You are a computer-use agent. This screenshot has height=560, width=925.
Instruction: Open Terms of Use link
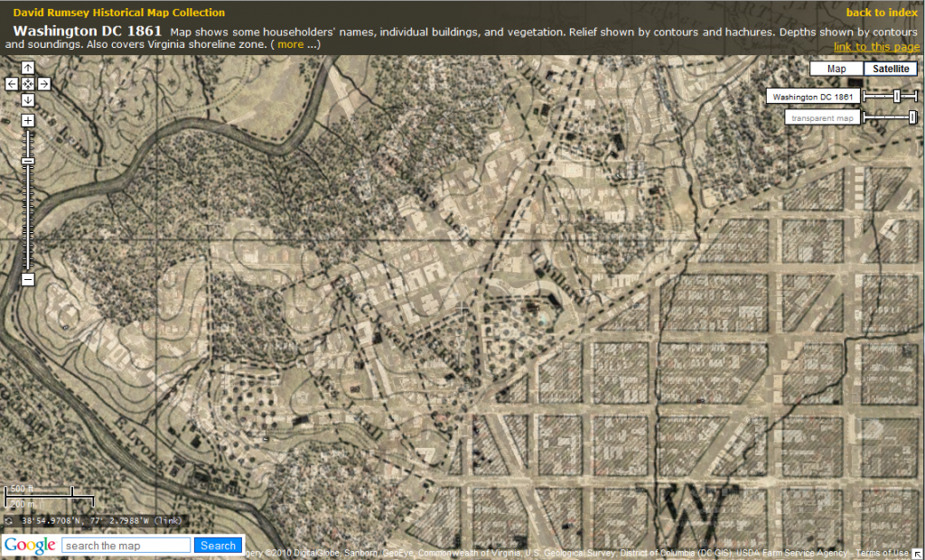tap(882, 553)
